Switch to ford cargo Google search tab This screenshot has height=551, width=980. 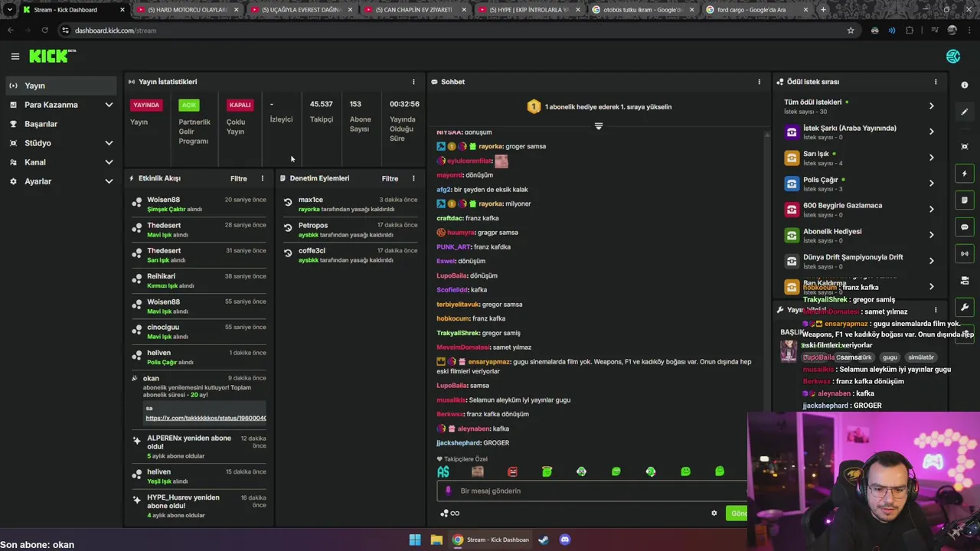click(755, 10)
